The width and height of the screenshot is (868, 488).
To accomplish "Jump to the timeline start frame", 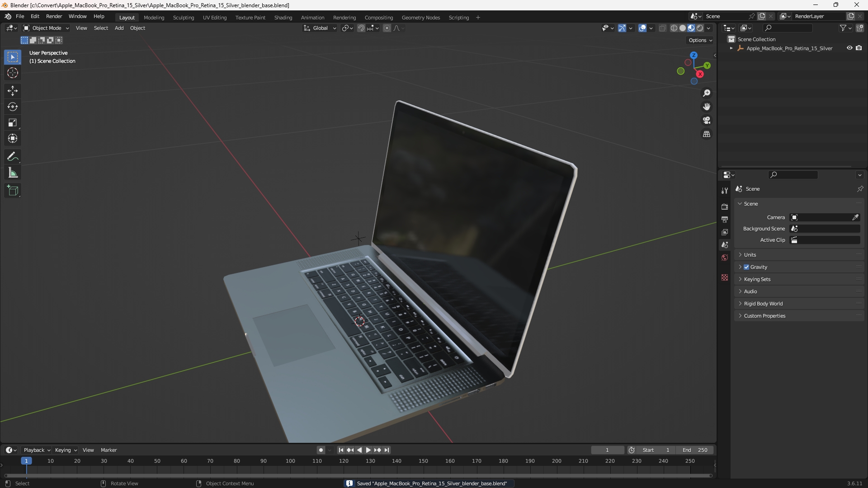I will 341,450.
